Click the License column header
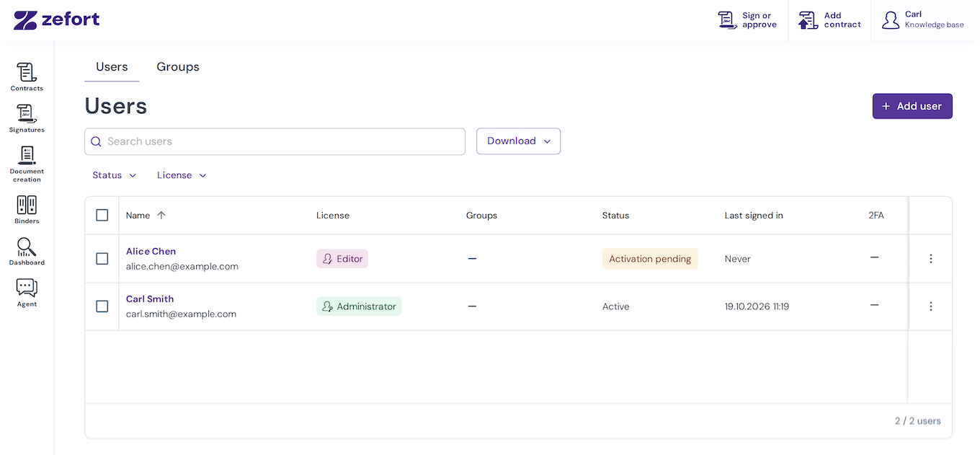The width and height of the screenshot is (980, 455). [x=333, y=216]
